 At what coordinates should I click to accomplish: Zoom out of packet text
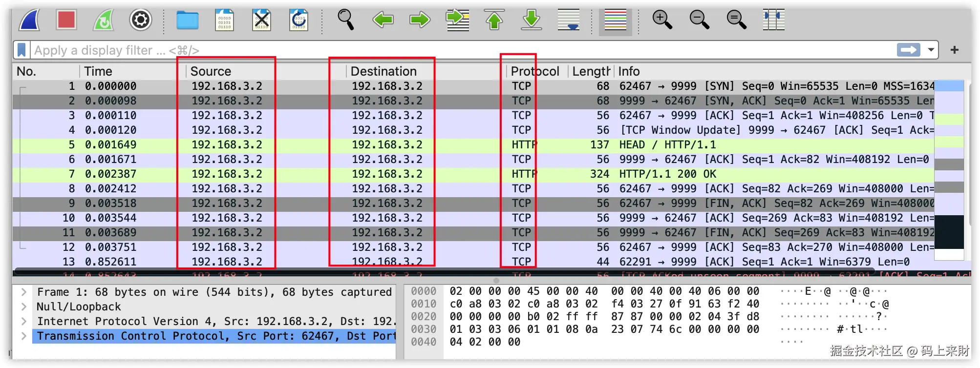coord(699,20)
